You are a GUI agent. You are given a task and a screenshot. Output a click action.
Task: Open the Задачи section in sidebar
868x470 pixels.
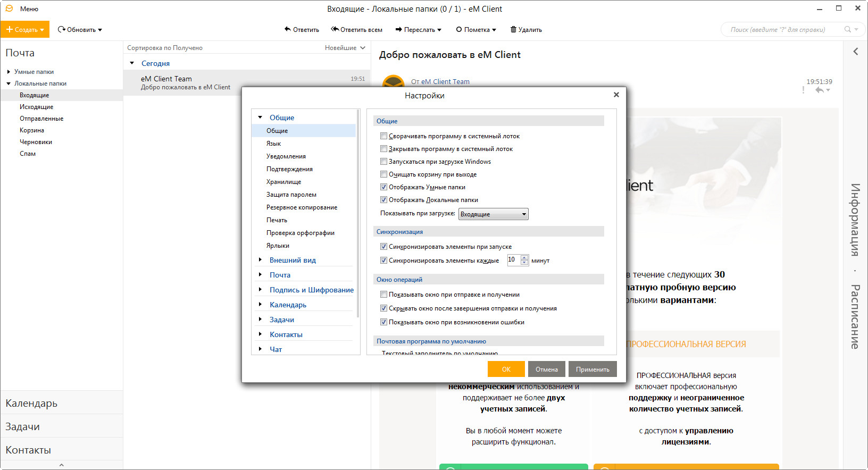[x=62, y=426]
